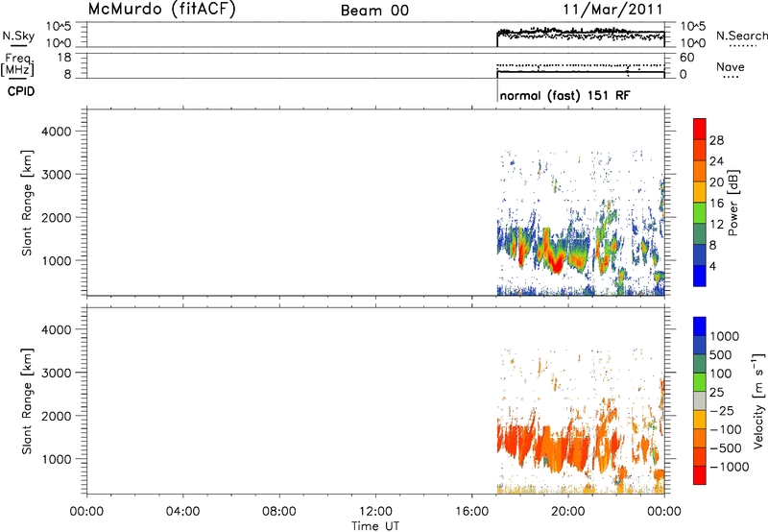Click the '16' power colorbar tick
The image size is (768, 532).
tap(716, 204)
